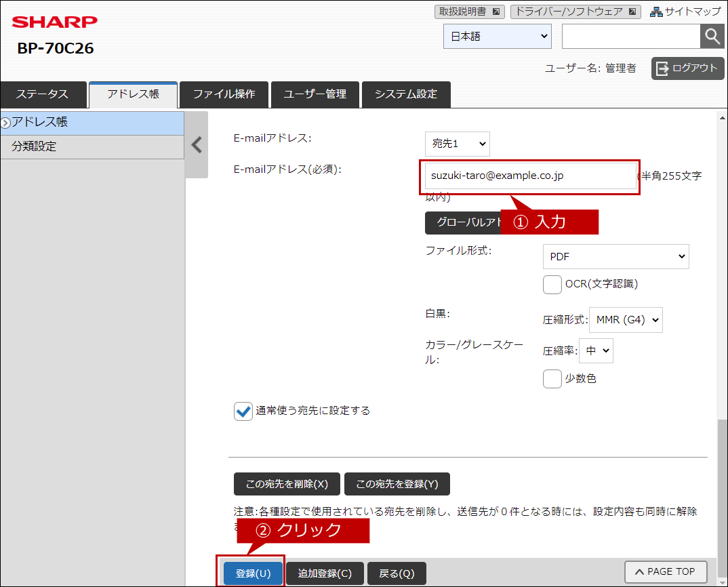
Task: Click the scrollbar up arrow
Action: pyautogui.click(x=722, y=117)
